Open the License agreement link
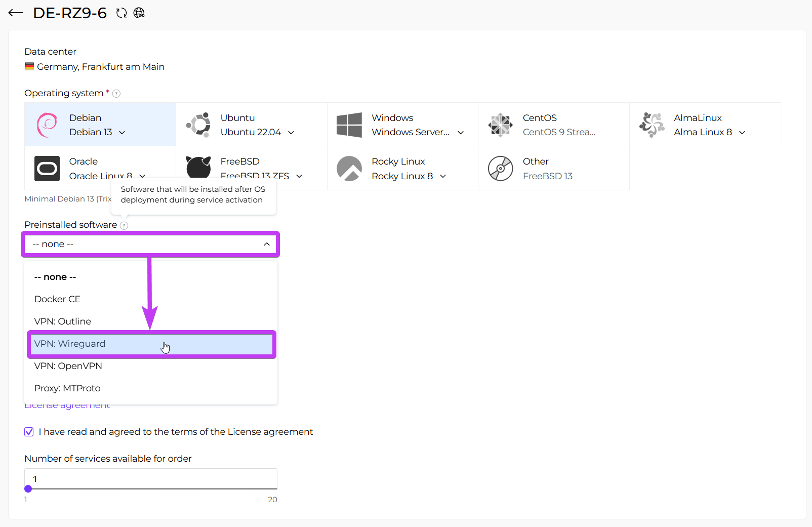The width and height of the screenshot is (812, 527). click(x=67, y=406)
